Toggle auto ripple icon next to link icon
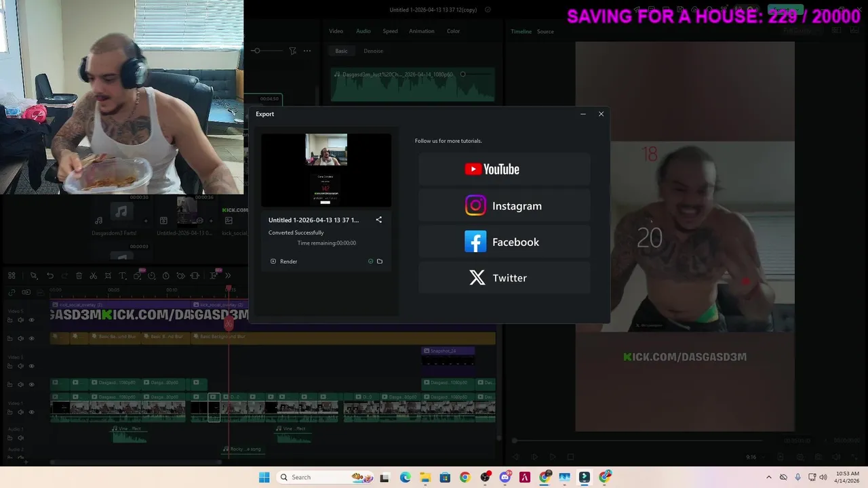The image size is (868, 488). (x=26, y=292)
